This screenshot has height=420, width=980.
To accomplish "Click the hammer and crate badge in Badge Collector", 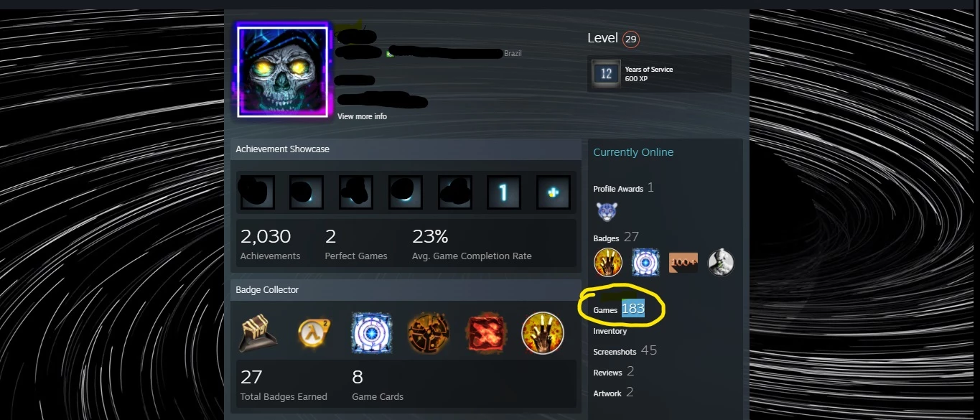I will (x=258, y=334).
